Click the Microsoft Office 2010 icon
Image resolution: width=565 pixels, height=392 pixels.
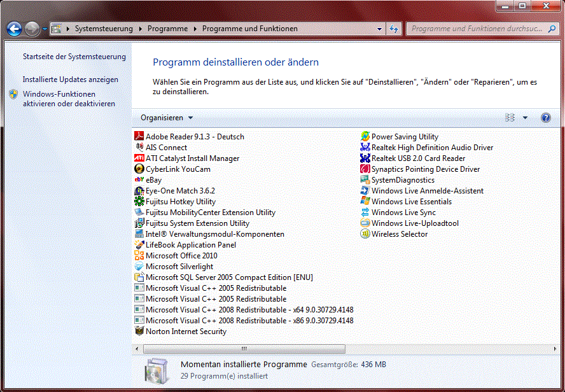pos(139,255)
